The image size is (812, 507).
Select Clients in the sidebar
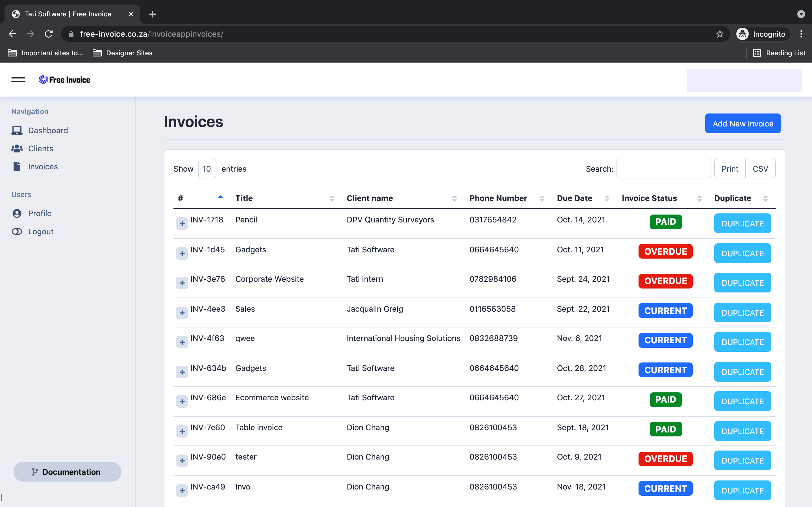(40, 148)
